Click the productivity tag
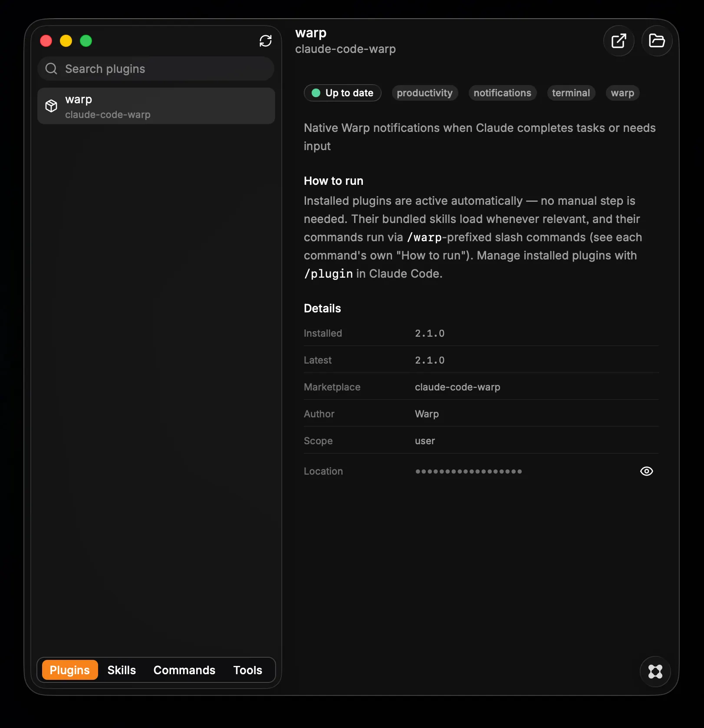 pyautogui.click(x=424, y=93)
